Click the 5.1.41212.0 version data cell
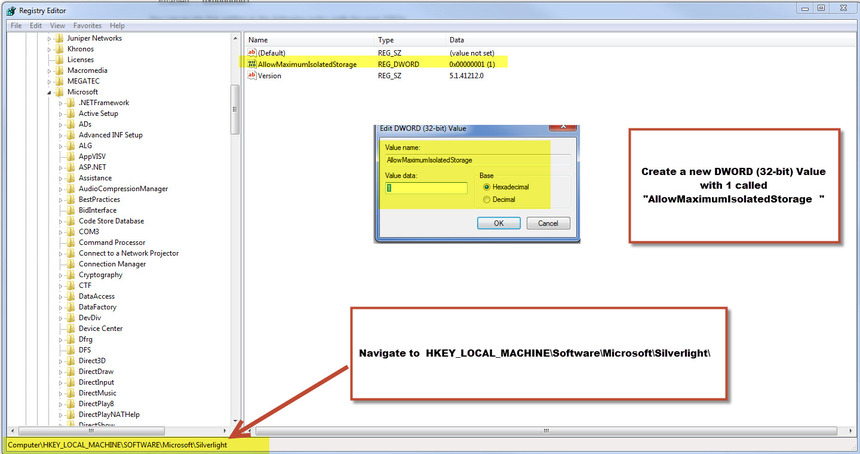This screenshot has height=454, width=860. click(467, 76)
